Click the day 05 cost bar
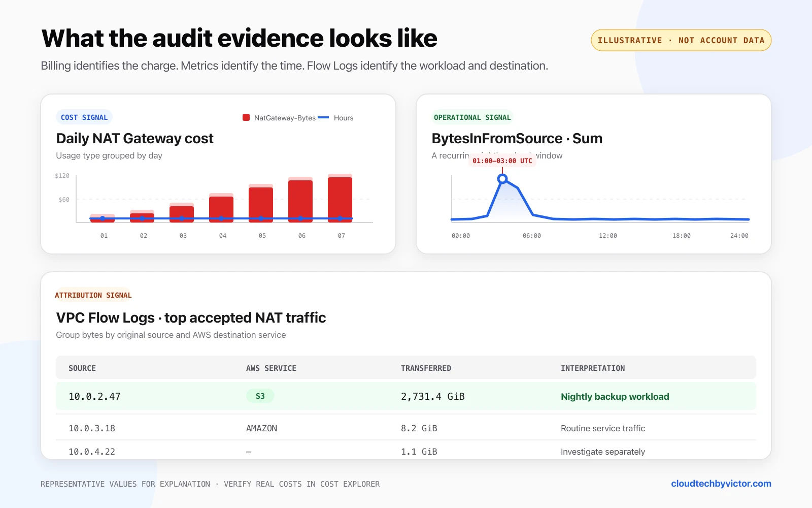 [261, 203]
